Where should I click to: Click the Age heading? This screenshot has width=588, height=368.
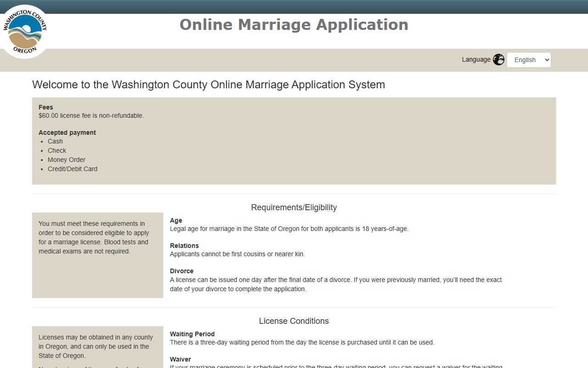click(x=176, y=220)
